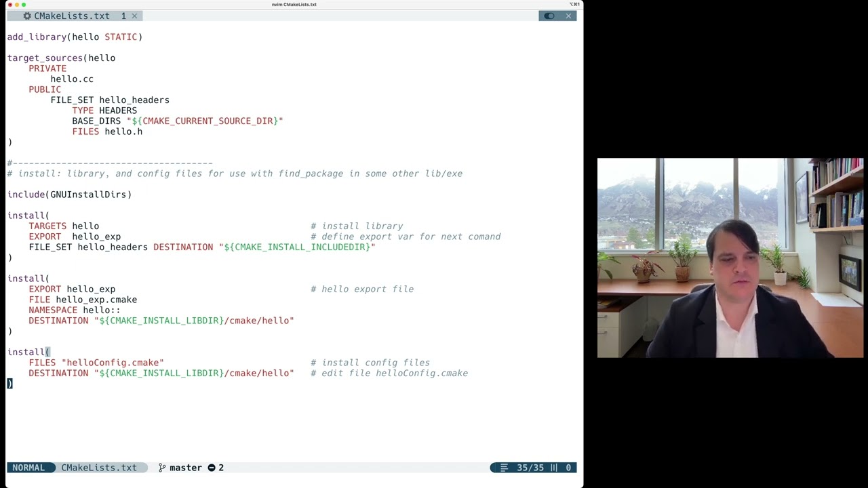
Task: Click the window title nvim CMakeLists.txt
Action: 294,4
